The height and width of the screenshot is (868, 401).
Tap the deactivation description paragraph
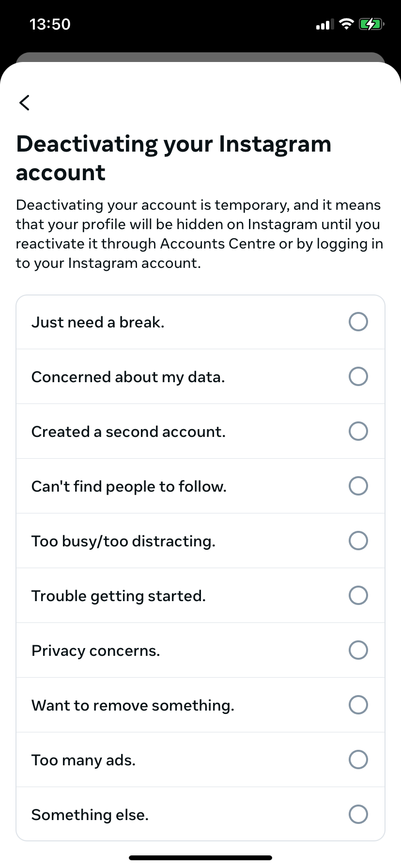[200, 234]
